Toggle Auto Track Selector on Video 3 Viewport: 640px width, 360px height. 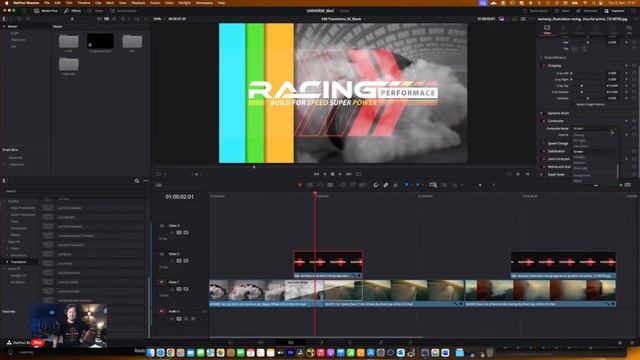coord(179,232)
